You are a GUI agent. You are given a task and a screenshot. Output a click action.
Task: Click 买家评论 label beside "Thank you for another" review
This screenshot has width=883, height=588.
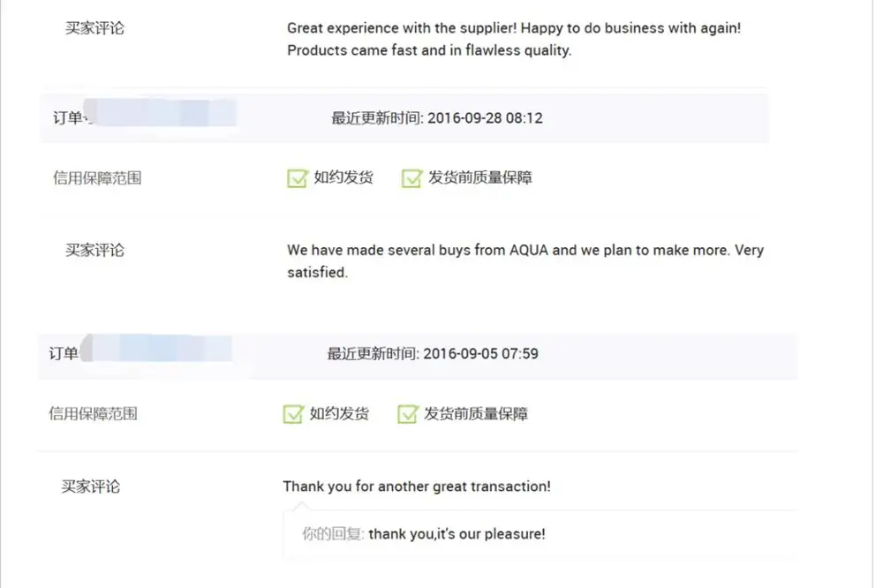[x=90, y=486]
